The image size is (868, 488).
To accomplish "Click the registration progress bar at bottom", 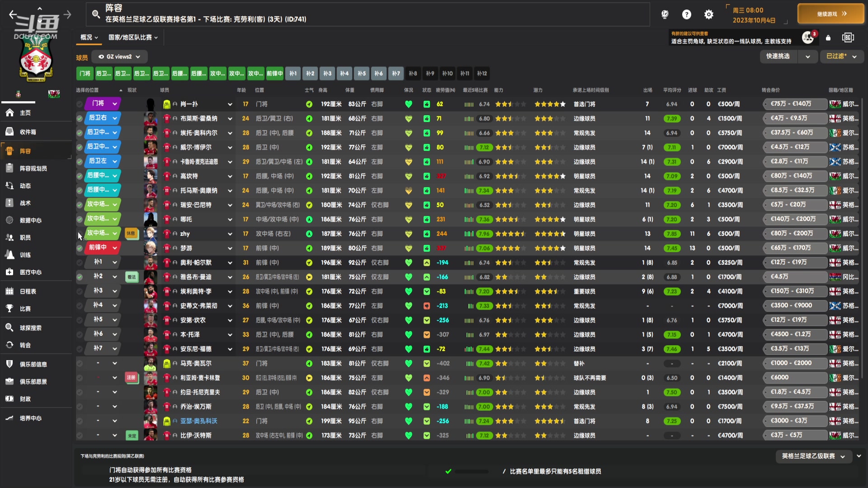I will click(x=472, y=471).
